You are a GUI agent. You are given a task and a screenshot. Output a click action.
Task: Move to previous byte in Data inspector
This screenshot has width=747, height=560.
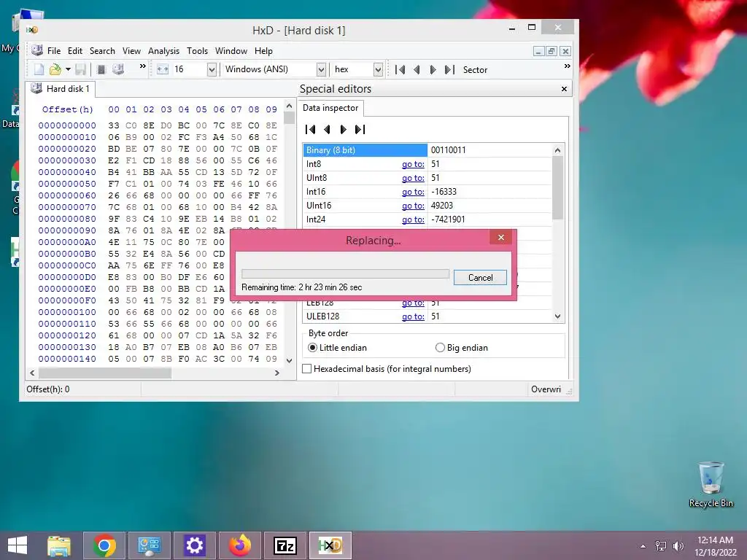[327, 130]
